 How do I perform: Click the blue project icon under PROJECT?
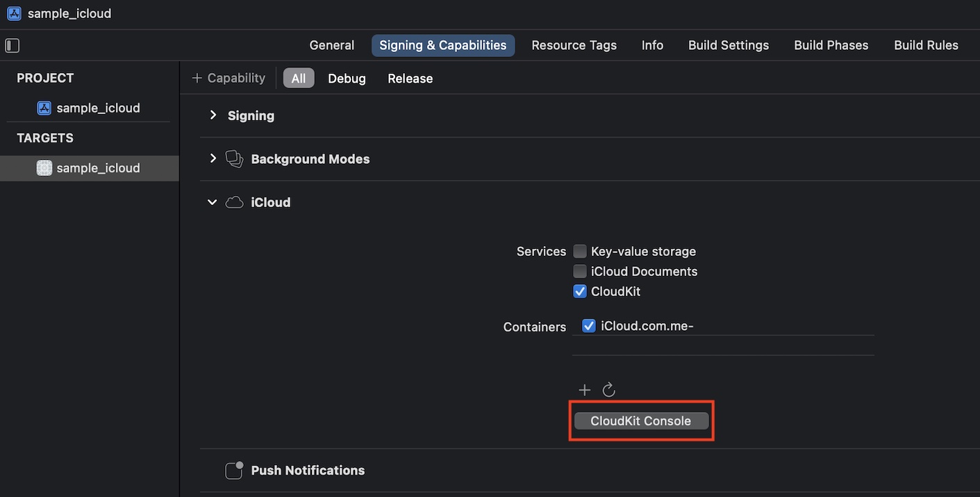pos(44,108)
